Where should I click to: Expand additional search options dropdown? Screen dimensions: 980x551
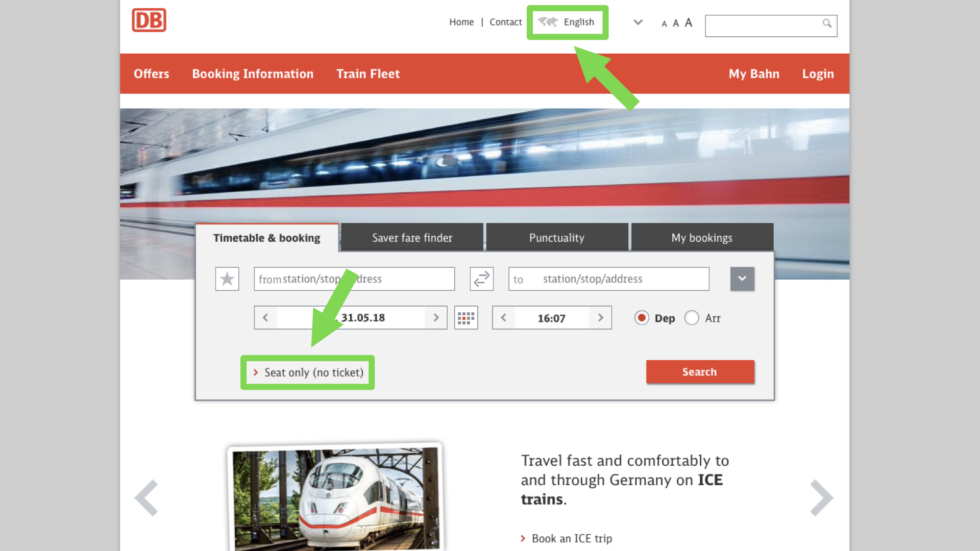tap(742, 279)
